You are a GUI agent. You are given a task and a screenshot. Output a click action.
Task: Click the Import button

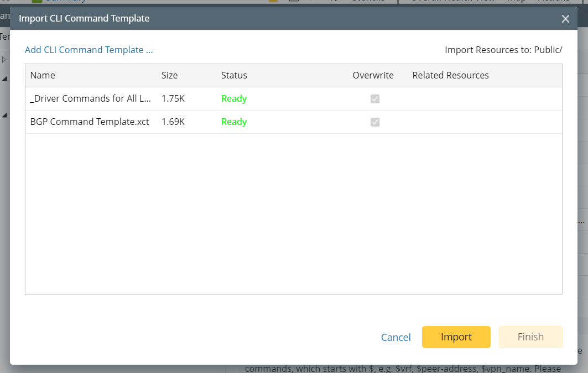(x=456, y=337)
